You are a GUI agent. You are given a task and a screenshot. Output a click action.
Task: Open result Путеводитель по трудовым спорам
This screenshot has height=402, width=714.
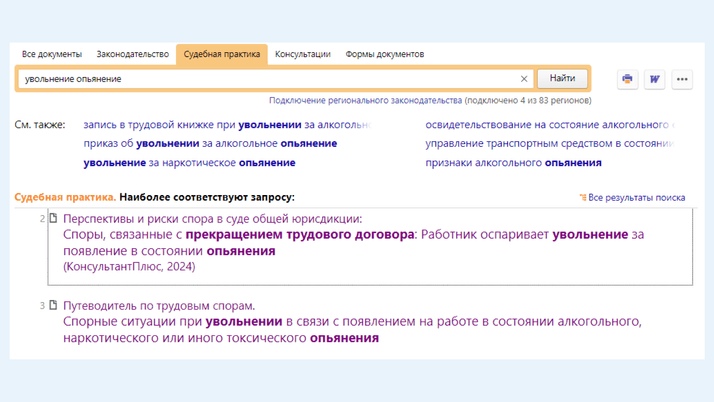[159, 305]
